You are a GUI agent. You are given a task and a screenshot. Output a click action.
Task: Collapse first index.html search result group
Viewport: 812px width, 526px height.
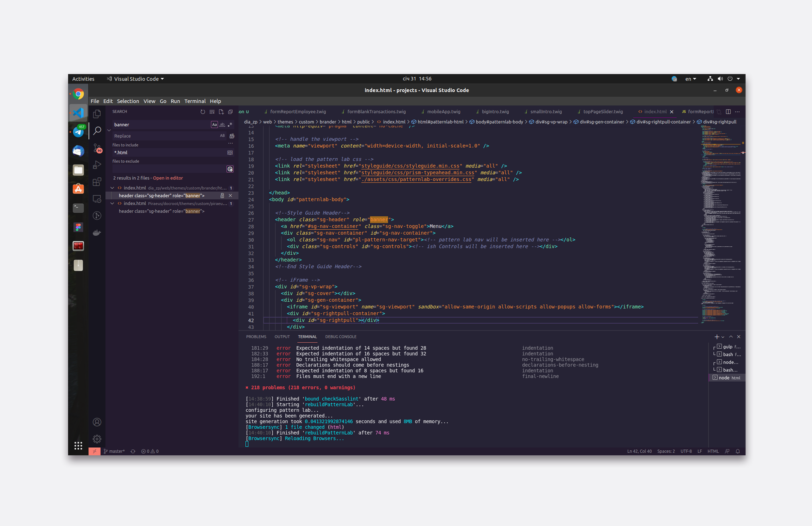[x=112, y=188]
